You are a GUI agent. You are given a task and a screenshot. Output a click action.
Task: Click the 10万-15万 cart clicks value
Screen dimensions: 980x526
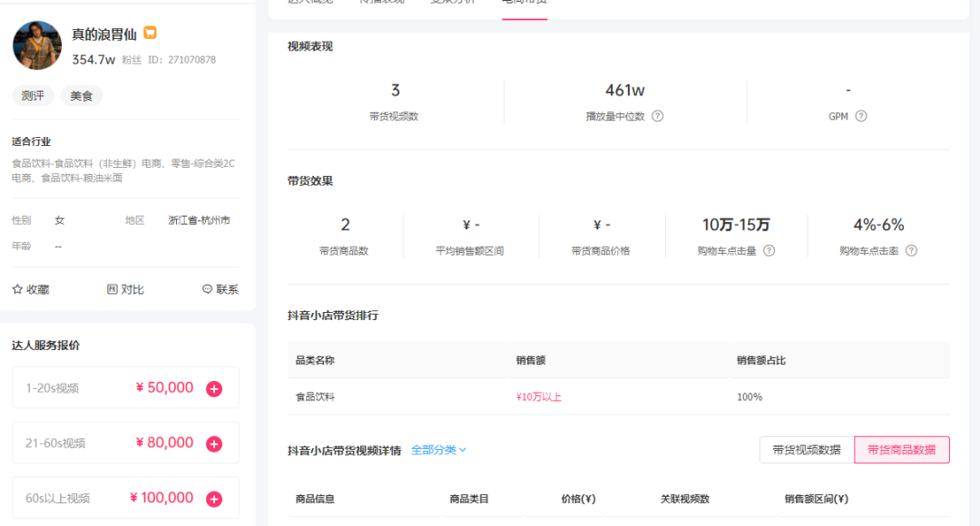tap(736, 224)
